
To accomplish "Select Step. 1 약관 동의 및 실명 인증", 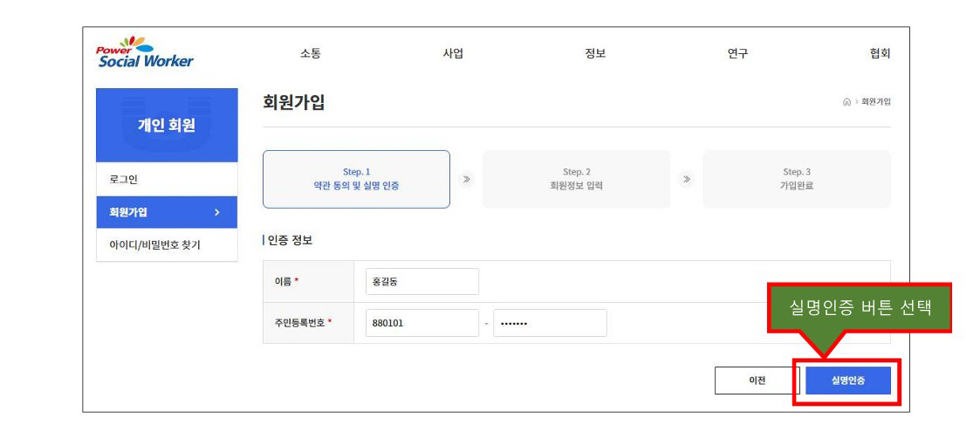I will click(x=356, y=179).
